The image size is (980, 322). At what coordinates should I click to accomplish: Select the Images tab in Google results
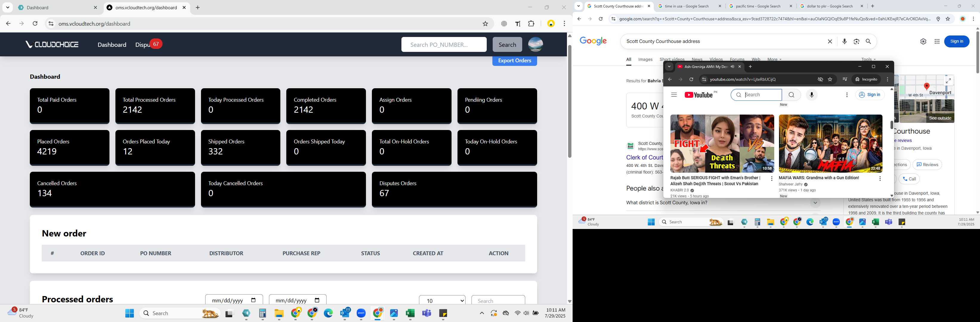click(645, 59)
